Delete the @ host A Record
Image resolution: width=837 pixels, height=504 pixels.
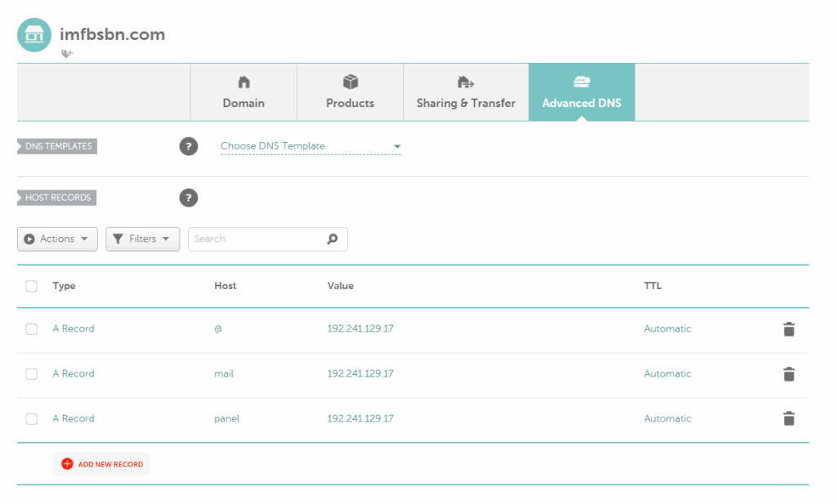[788, 329]
